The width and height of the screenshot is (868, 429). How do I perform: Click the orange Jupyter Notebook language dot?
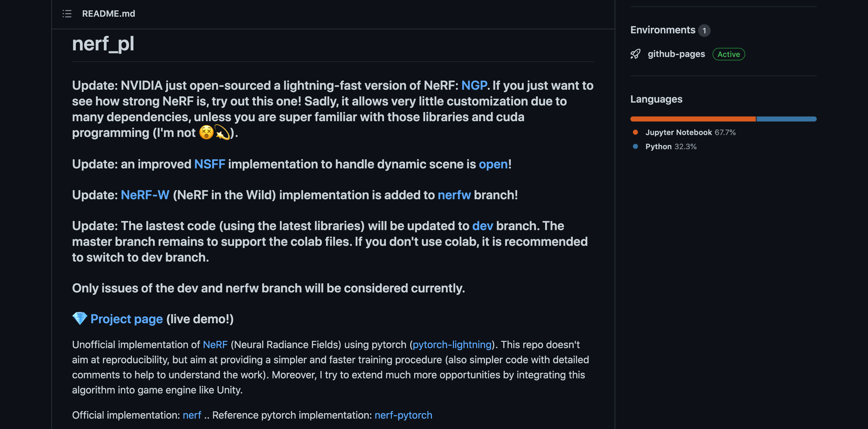pos(635,133)
